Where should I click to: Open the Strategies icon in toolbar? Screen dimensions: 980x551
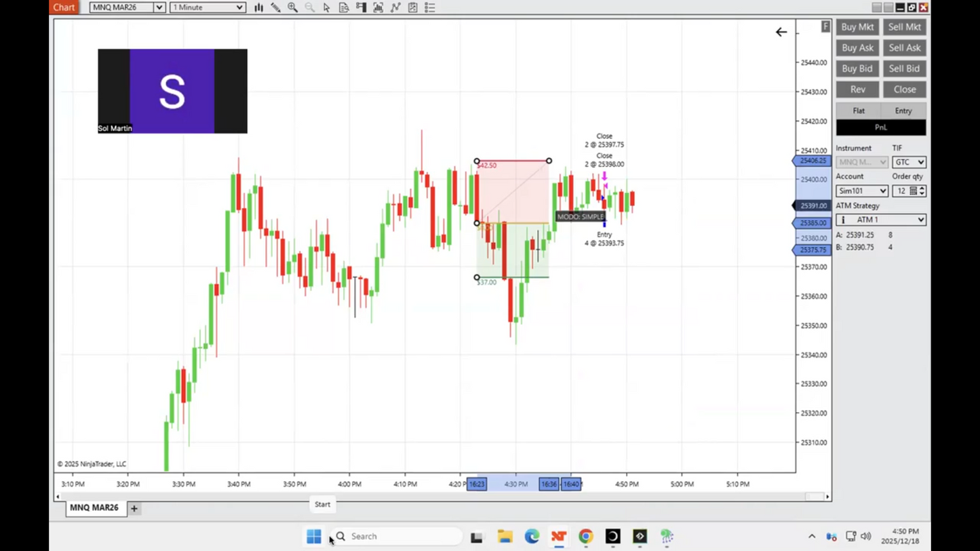click(395, 7)
